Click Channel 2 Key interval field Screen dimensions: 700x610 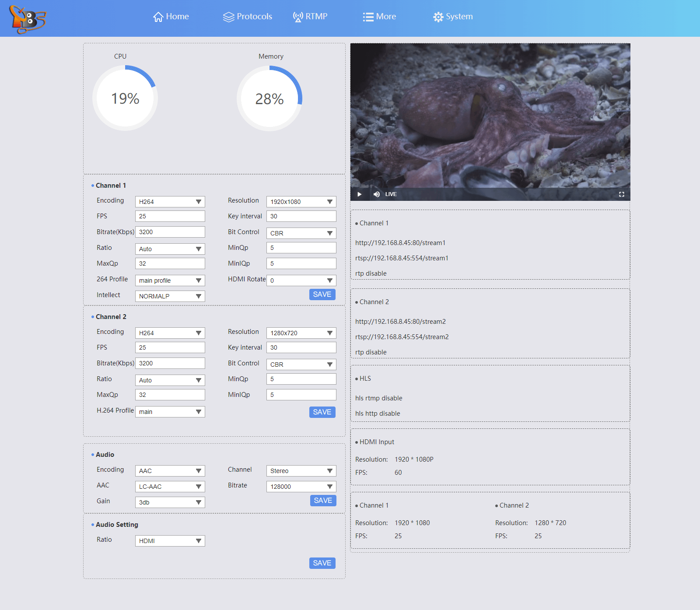click(301, 347)
